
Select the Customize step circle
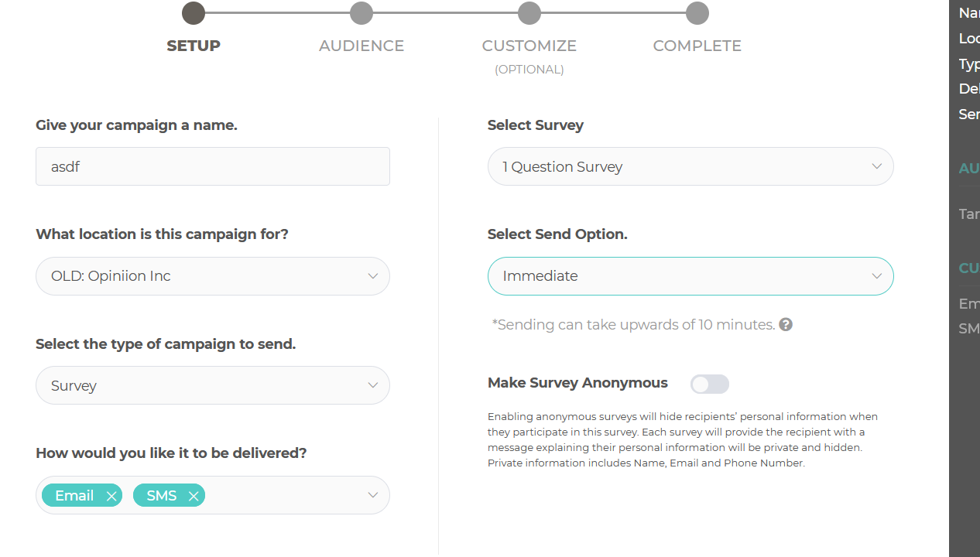pyautogui.click(x=529, y=13)
